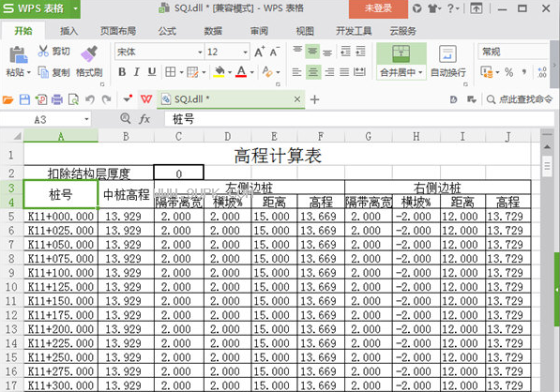Image resolution: width=560 pixels, height=392 pixels.
Task: Expand the Paste options arrow
Action: (29, 73)
